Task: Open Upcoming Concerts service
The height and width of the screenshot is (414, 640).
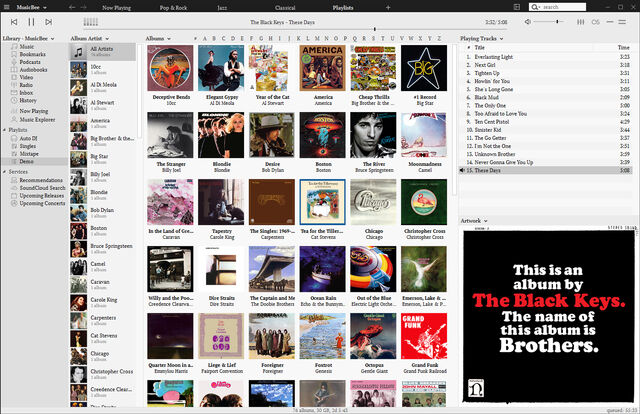Action: 42,203
